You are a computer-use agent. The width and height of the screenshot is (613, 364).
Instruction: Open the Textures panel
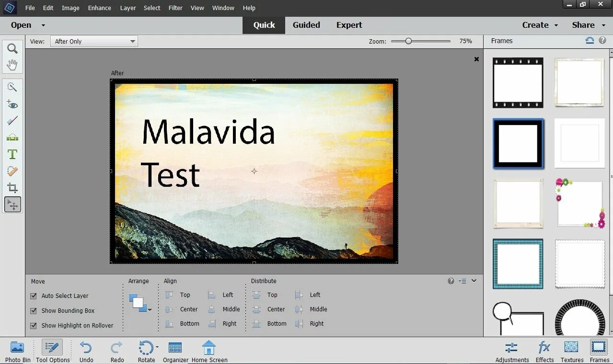point(572,351)
